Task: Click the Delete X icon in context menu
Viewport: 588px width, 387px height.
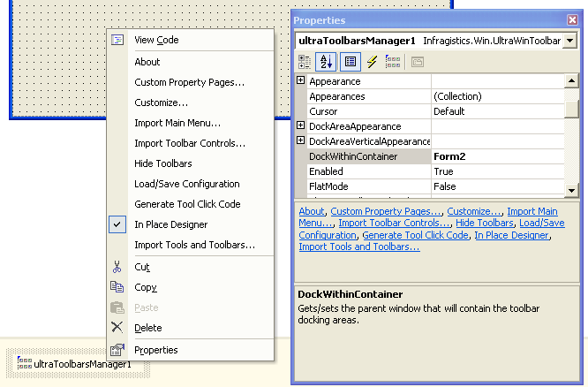Action: pyautogui.click(x=117, y=328)
